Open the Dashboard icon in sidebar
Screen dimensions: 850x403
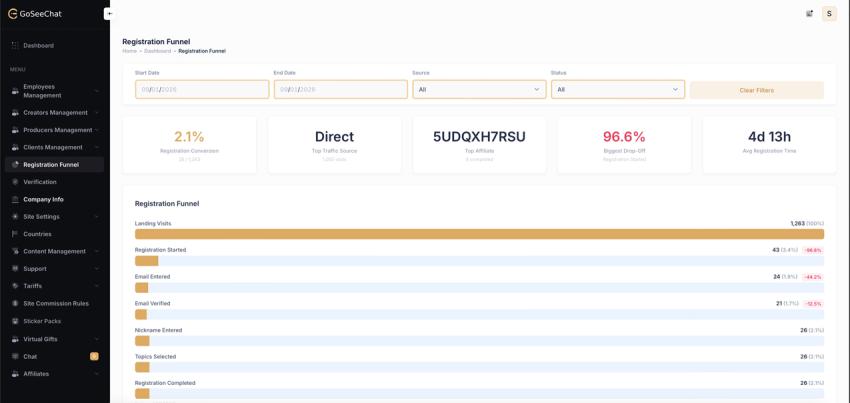pos(15,46)
